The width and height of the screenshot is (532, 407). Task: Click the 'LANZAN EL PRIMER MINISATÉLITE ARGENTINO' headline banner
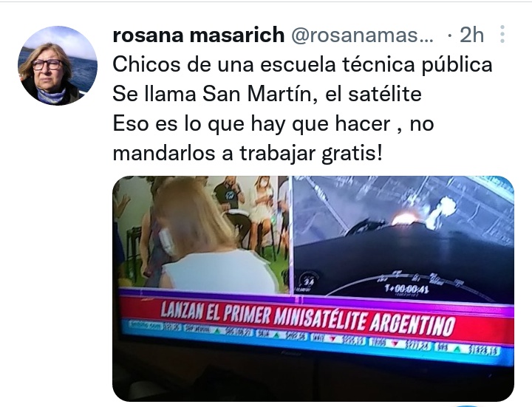(307, 318)
